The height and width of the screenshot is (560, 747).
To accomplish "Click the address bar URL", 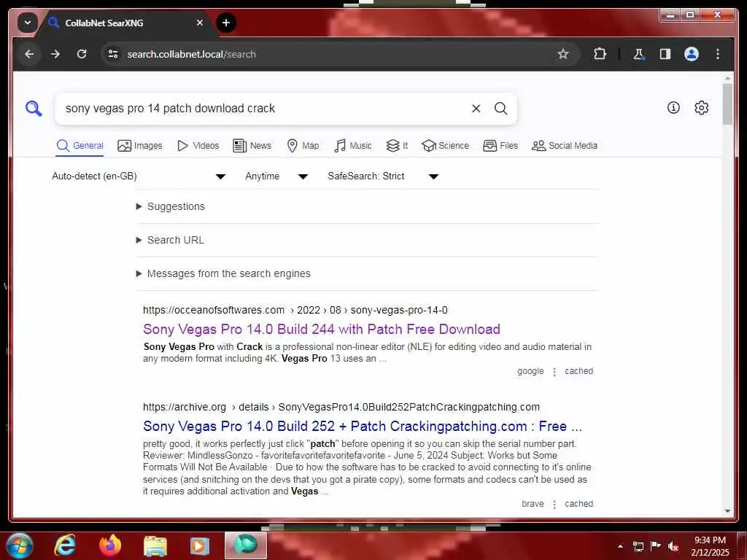I will tap(192, 54).
